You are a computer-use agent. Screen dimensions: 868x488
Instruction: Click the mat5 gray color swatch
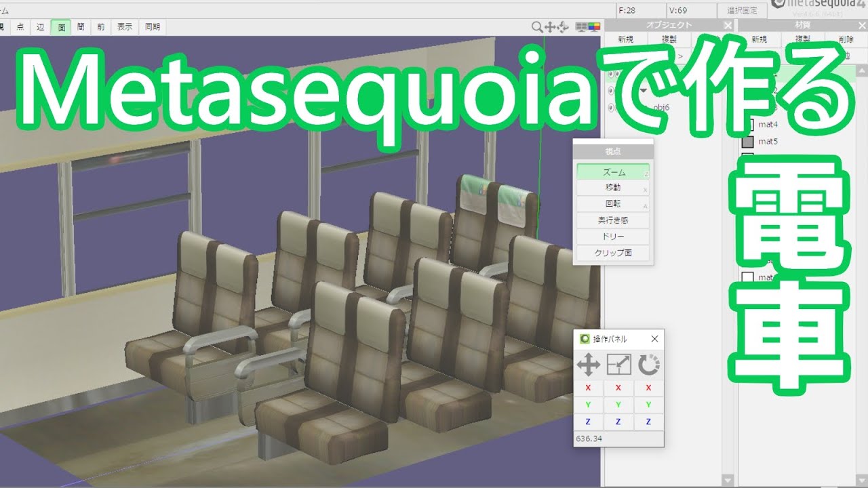748,142
